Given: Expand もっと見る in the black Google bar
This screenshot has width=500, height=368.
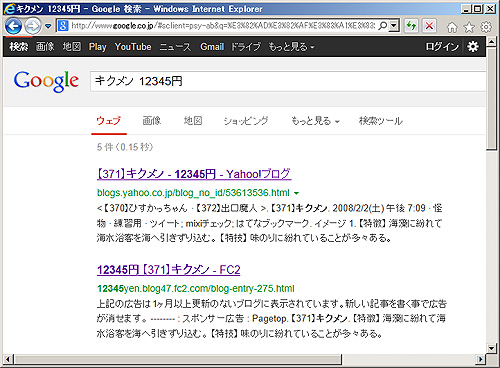Looking at the screenshot, I should [291, 47].
